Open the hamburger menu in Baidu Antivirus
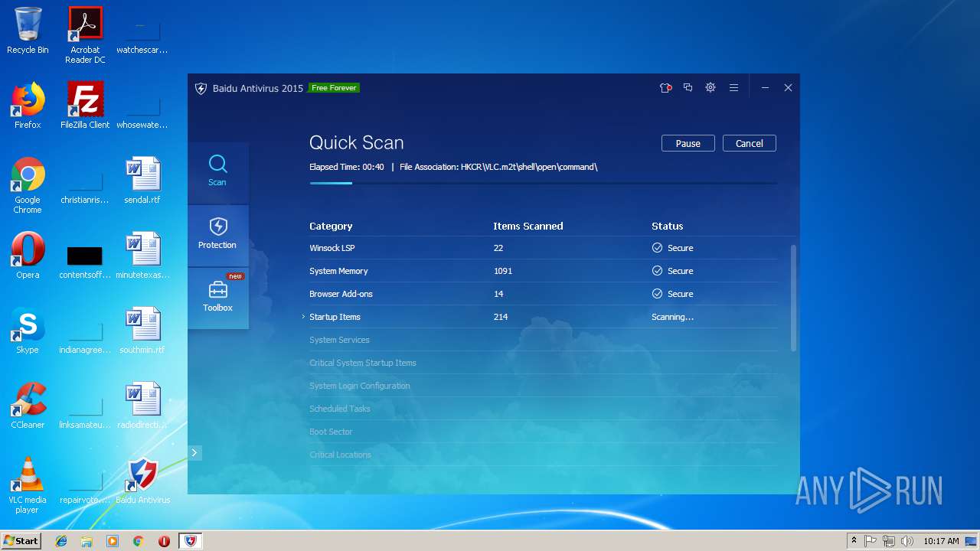The width and height of the screenshot is (980, 551). pos(733,88)
